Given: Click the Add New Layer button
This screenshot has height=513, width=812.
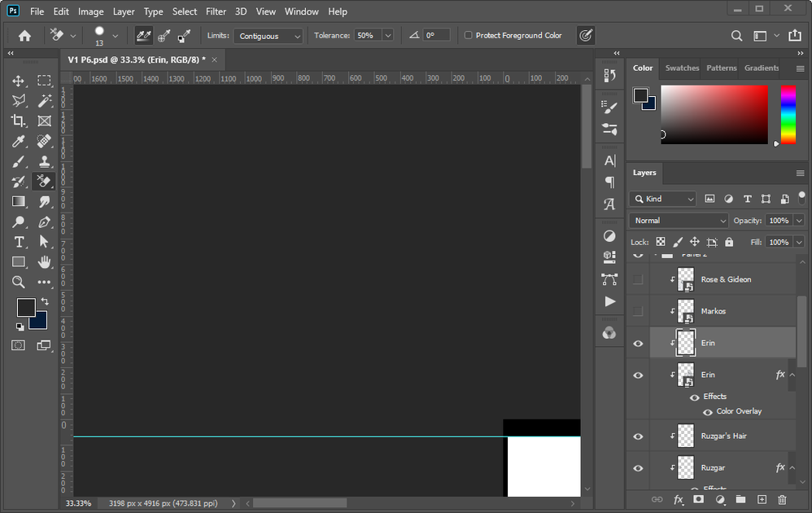Looking at the screenshot, I should 761,500.
